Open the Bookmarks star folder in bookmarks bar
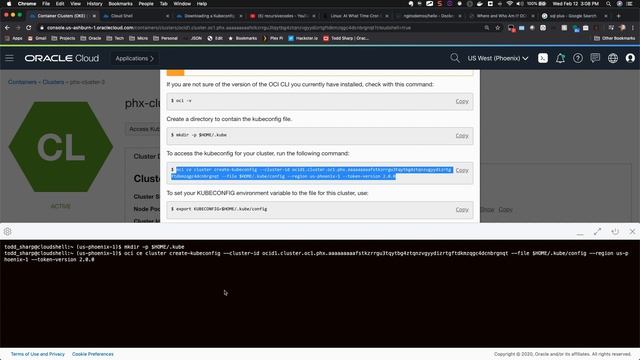Viewport: 640px width, 360px height. pyautogui.click(x=242, y=38)
